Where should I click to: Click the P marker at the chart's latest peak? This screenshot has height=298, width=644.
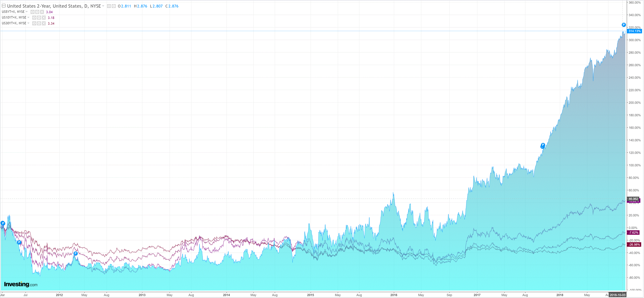624,25
